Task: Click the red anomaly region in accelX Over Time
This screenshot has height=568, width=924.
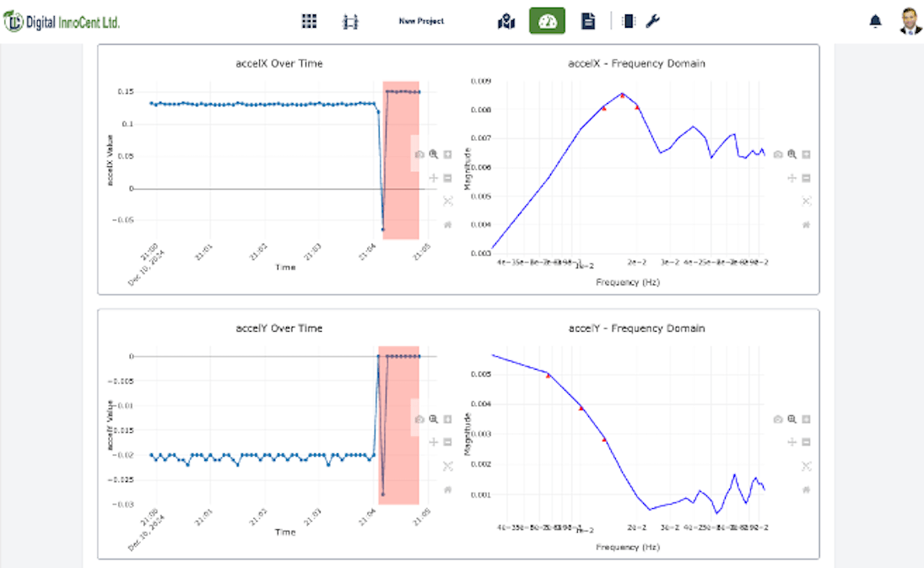Action: click(401, 160)
